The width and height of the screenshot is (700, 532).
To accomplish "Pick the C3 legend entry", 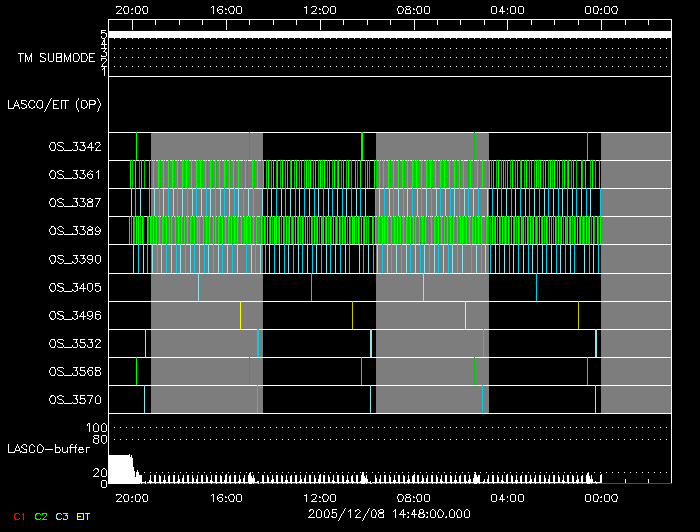I will point(63,515).
